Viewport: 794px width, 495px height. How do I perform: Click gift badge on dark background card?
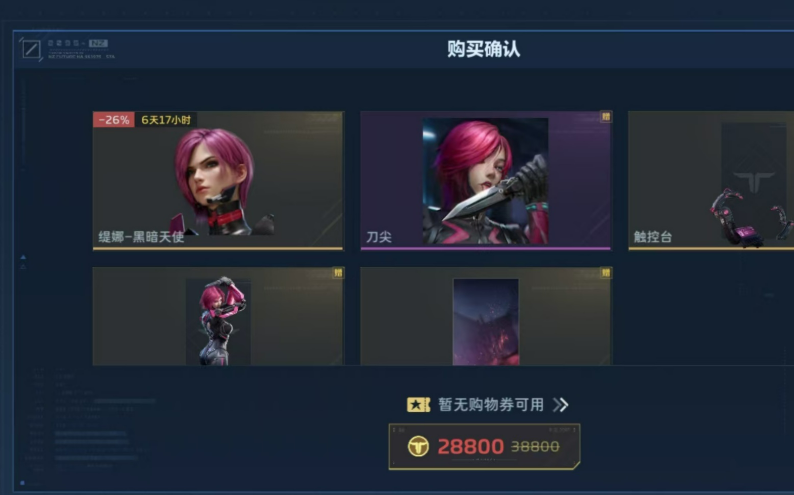point(606,273)
